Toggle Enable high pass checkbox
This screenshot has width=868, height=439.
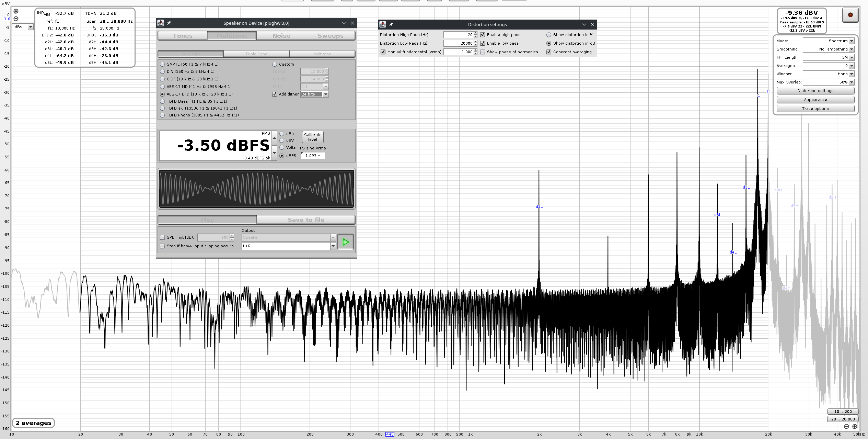(x=483, y=35)
